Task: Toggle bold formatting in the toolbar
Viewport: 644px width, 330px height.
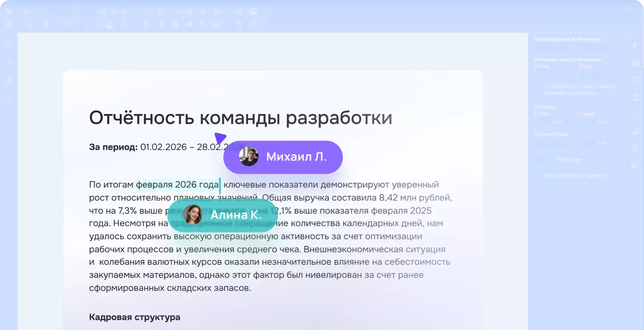Action: coord(45,24)
